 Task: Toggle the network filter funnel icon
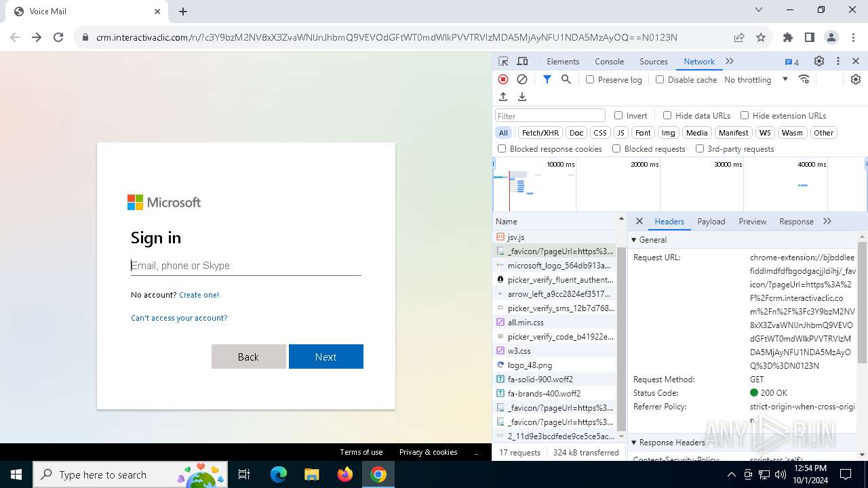point(547,79)
